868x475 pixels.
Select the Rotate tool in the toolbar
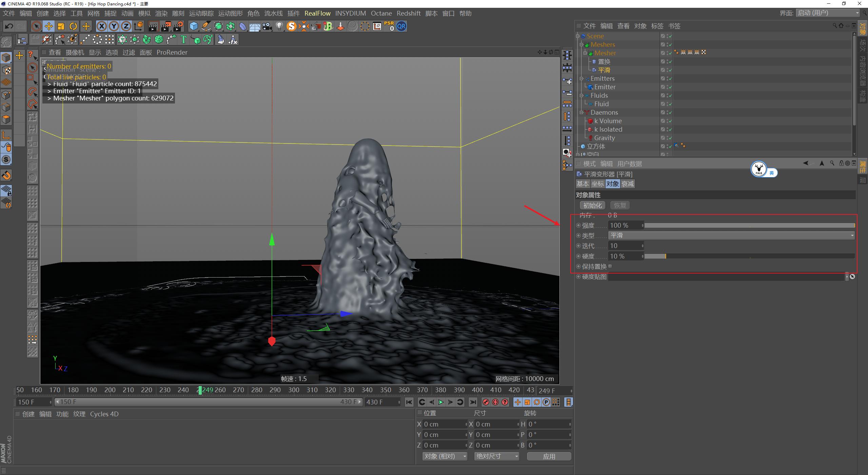point(74,26)
